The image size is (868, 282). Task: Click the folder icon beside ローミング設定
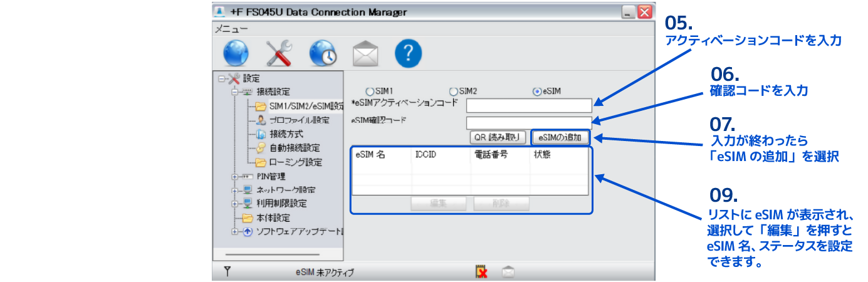pyautogui.click(x=261, y=162)
